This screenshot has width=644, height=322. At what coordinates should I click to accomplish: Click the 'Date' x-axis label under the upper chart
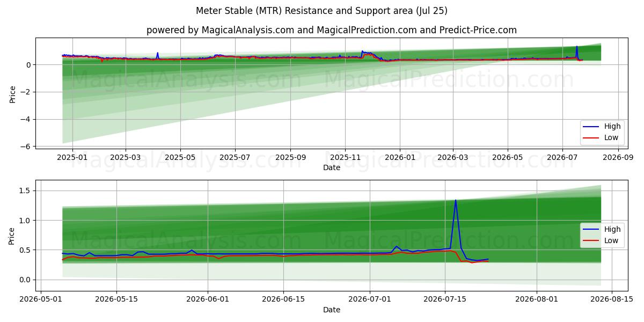pos(332,168)
